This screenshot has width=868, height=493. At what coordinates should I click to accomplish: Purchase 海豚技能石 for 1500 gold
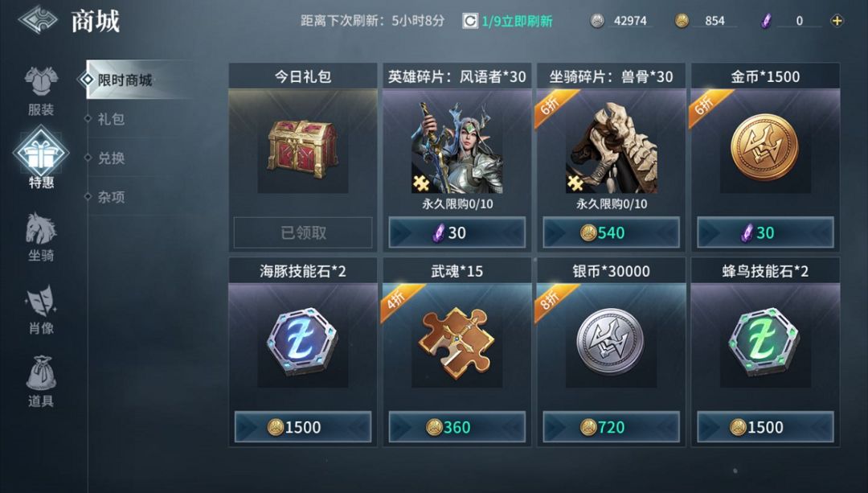tap(303, 427)
